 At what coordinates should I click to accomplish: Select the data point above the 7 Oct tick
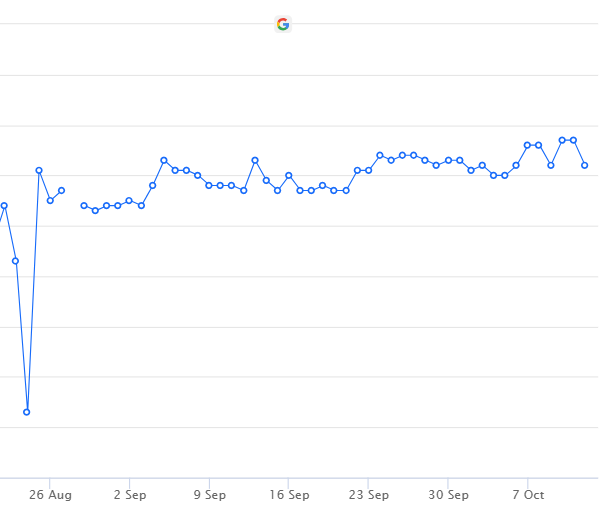tap(527, 145)
